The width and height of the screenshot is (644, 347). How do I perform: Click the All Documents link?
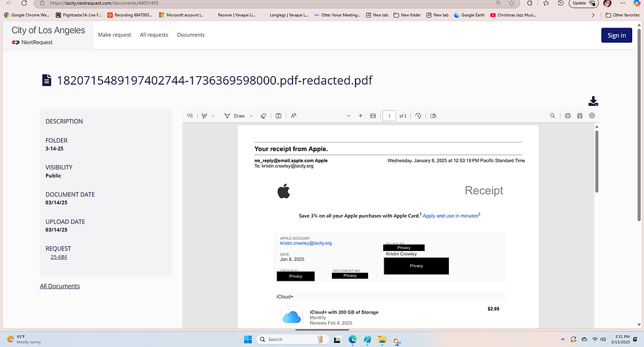60,287
